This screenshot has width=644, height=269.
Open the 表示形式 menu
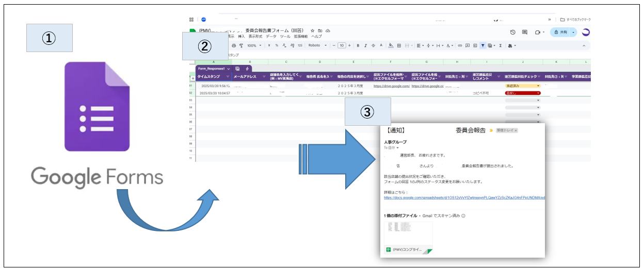pyautogui.click(x=255, y=37)
